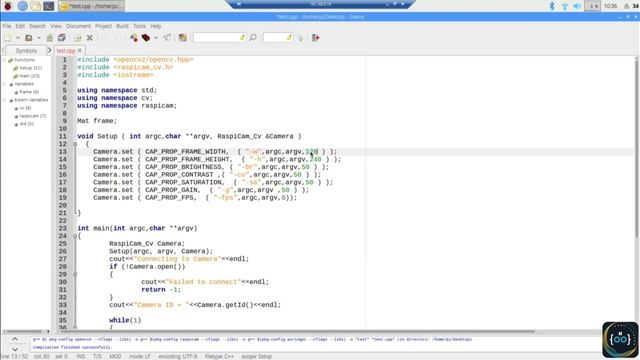The width and height of the screenshot is (640, 360).
Task: Click the clock showing 10:36
Action: coord(610,6)
